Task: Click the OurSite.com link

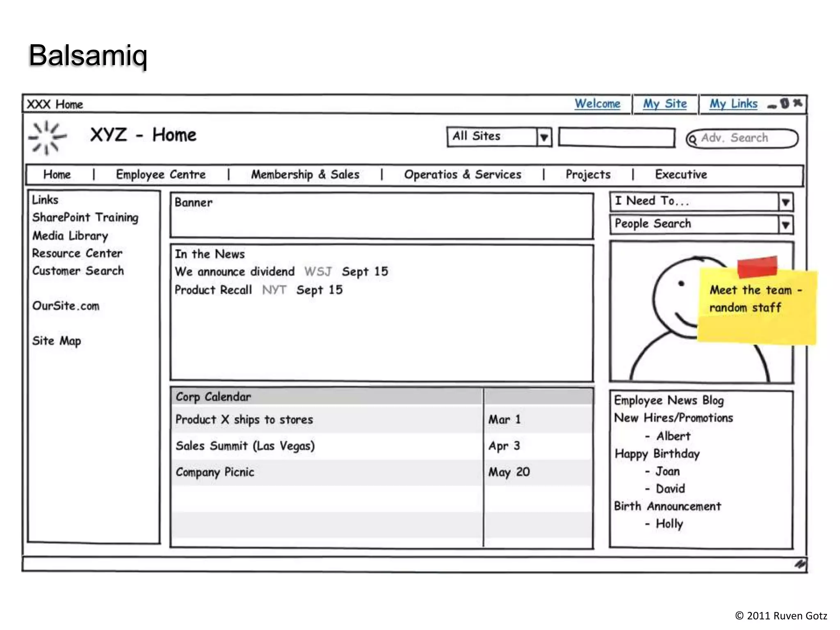Action: tap(66, 306)
